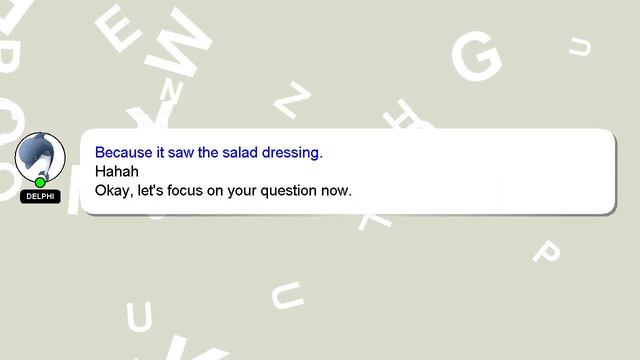Click the floating letter Z
The image size is (640, 360).
(x=292, y=100)
